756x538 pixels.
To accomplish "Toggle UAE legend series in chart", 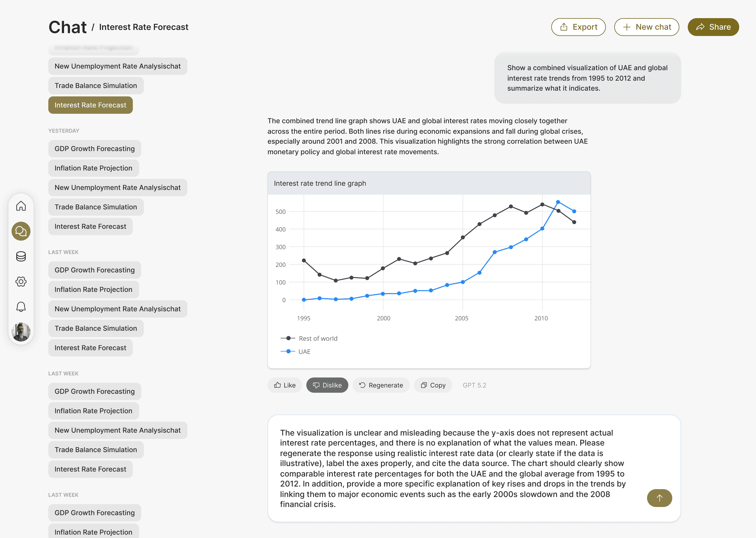I will 296,351.
